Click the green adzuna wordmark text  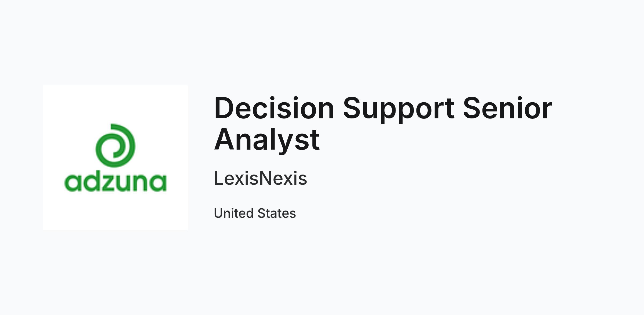point(115,183)
